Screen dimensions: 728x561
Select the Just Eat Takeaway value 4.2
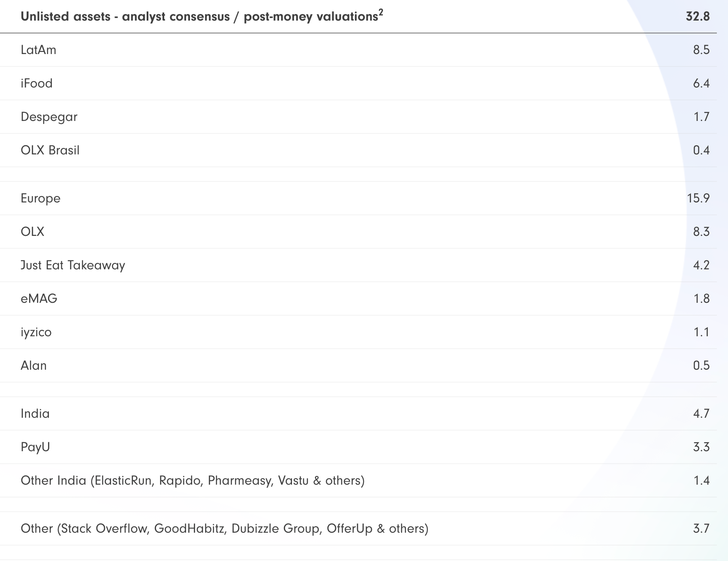click(x=701, y=265)
